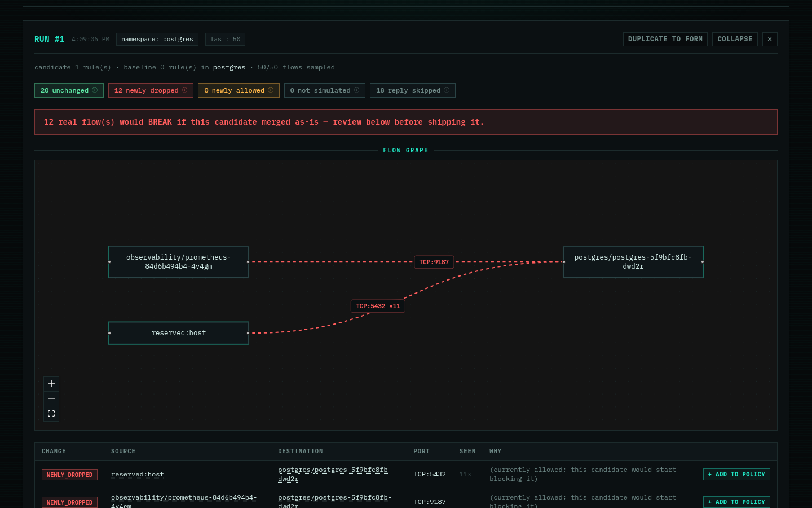Zoom in on the flow graph

coord(51,384)
